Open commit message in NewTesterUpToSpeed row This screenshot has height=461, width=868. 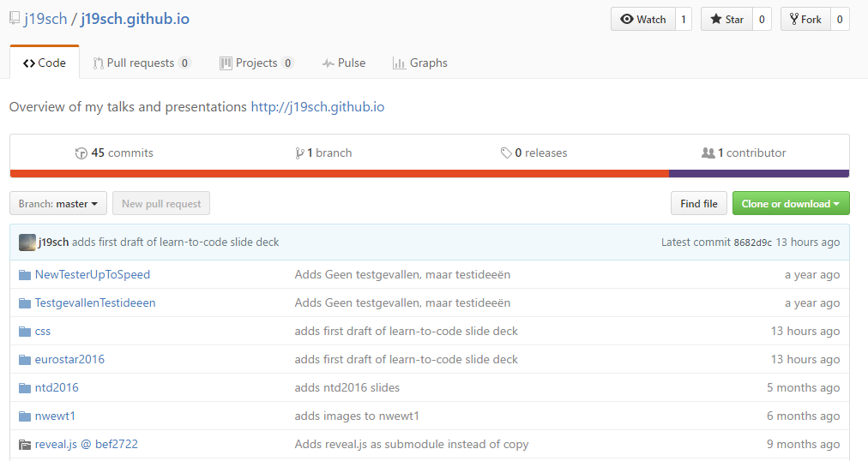(x=402, y=275)
